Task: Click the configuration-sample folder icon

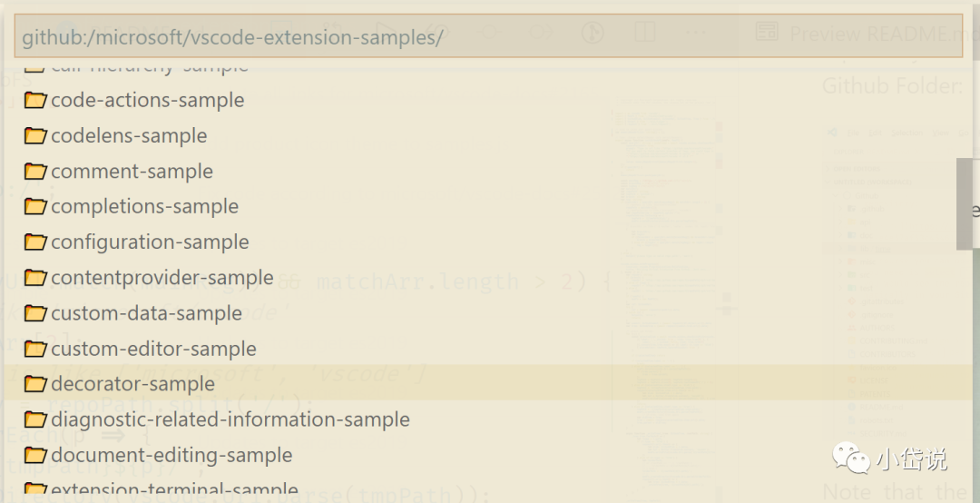Action: (x=35, y=242)
